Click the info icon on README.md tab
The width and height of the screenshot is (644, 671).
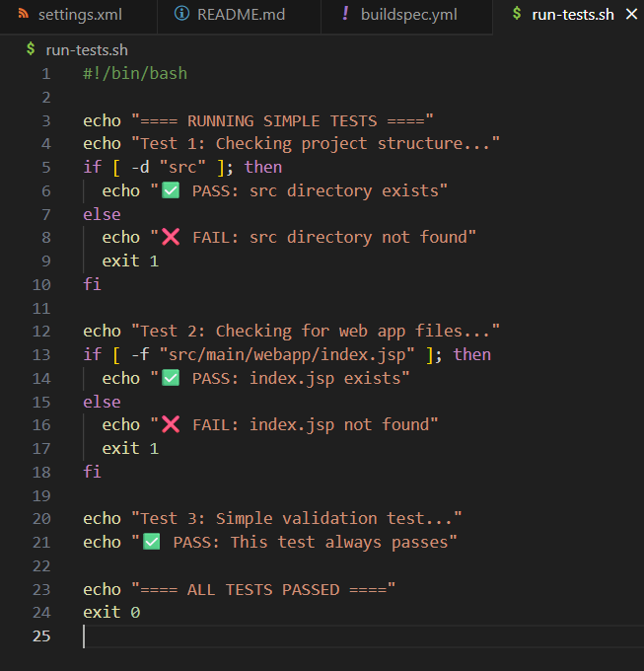click(x=181, y=14)
